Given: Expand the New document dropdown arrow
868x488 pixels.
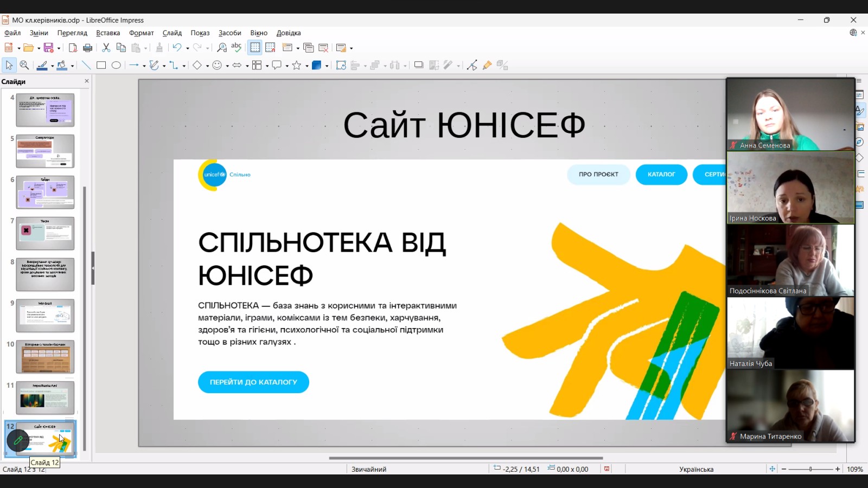Looking at the screenshot, I should pyautogui.click(x=19, y=48).
